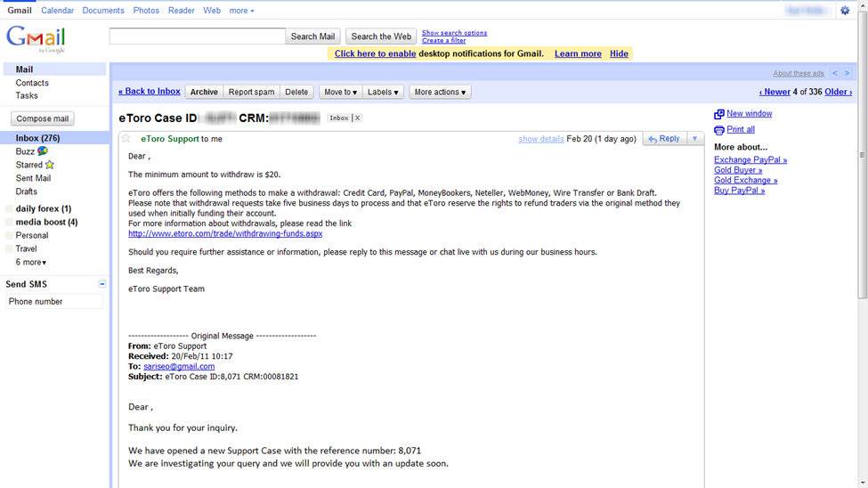Click Back to Inbox link

pyautogui.click(x=149, y=92)
